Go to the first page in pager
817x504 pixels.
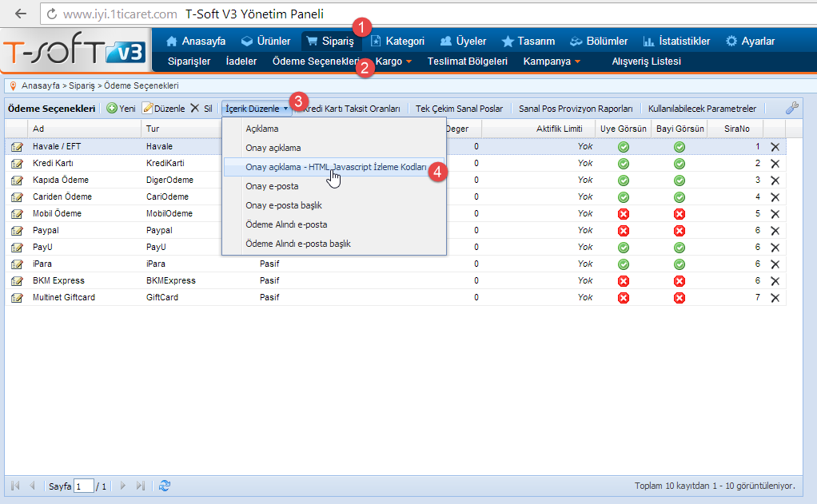click(x=15, y=486)
